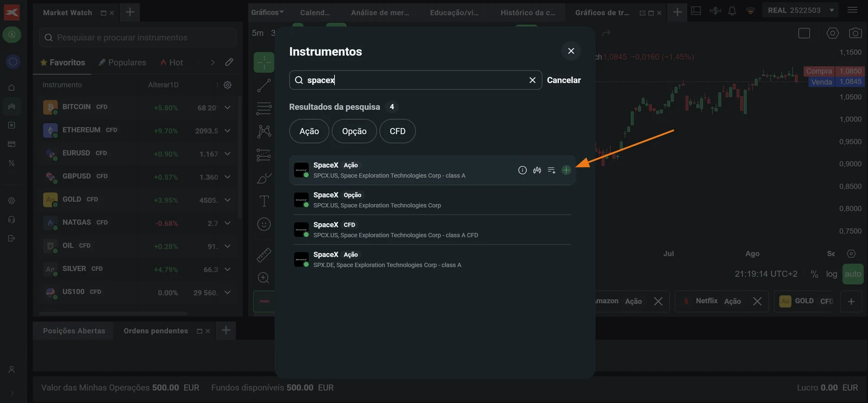Expand the SILVER row
Image resolution: width=868 pixels, height=403 pixels.
(227, 269)
